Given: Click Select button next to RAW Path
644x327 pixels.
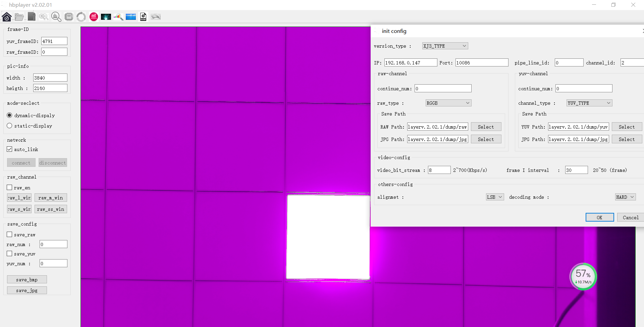Looking at the screenshot, I should click(x=486, y=127).
